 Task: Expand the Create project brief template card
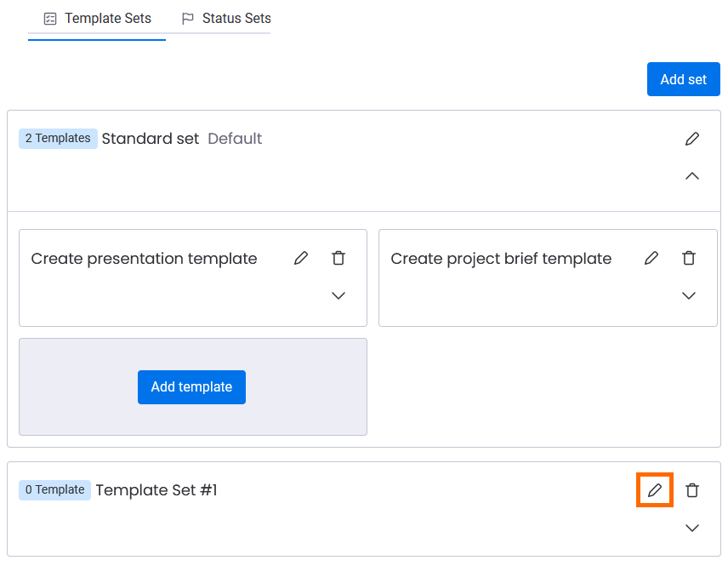pos(689,295)
